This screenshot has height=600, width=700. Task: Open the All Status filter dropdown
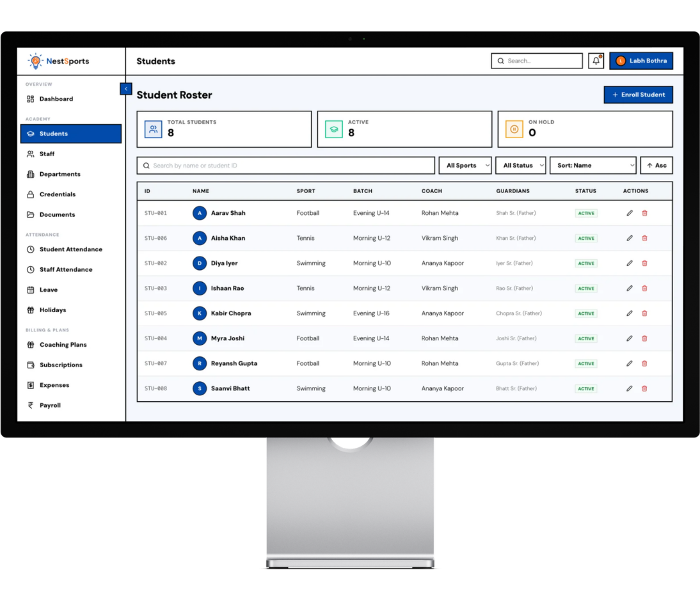521,165
